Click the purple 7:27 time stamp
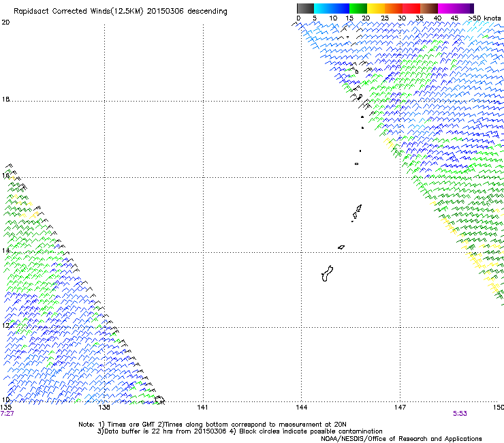The height and width of the screenshot is (443, 504). (7, 414)
